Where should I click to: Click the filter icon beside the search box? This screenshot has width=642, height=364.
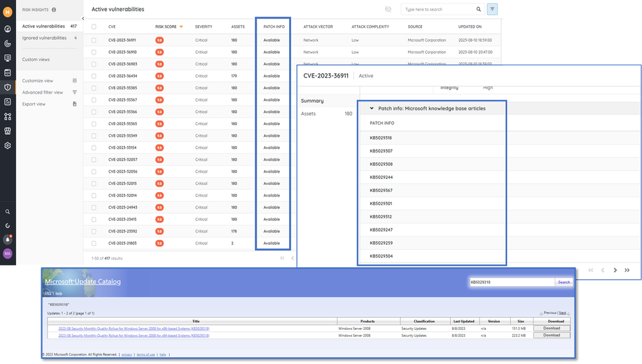(492, 9)
